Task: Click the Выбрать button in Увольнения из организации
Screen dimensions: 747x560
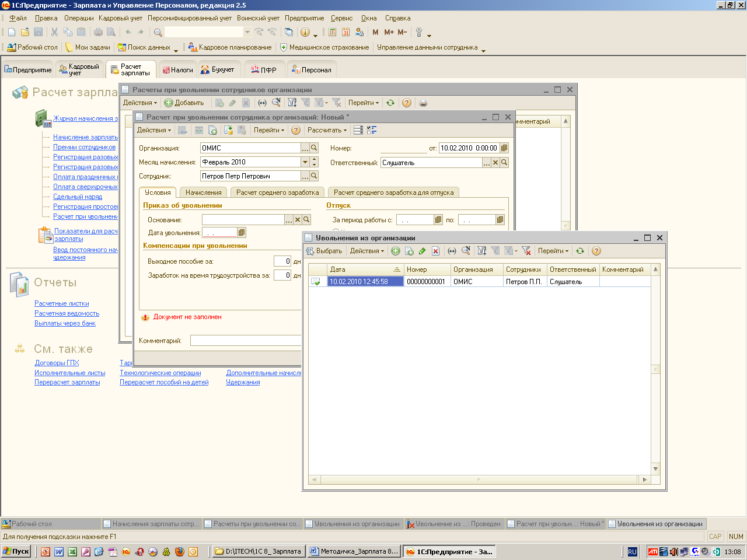Action: [324, 251]
